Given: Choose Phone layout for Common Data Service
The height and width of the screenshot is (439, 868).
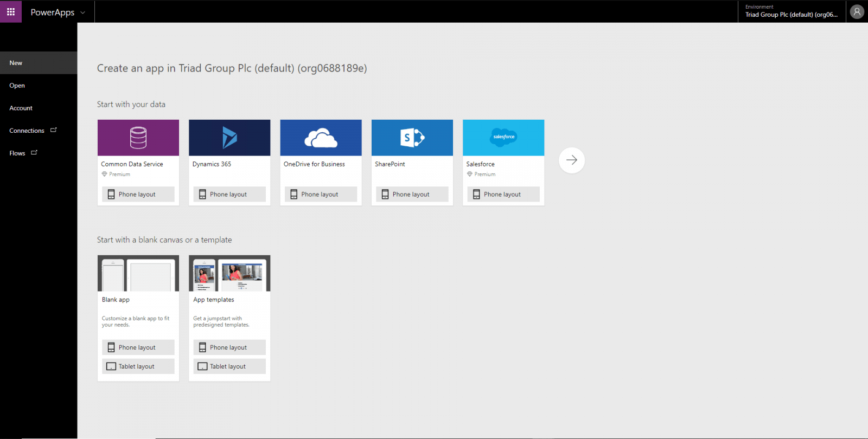Looking at the screenshot, I should [138, 194].
